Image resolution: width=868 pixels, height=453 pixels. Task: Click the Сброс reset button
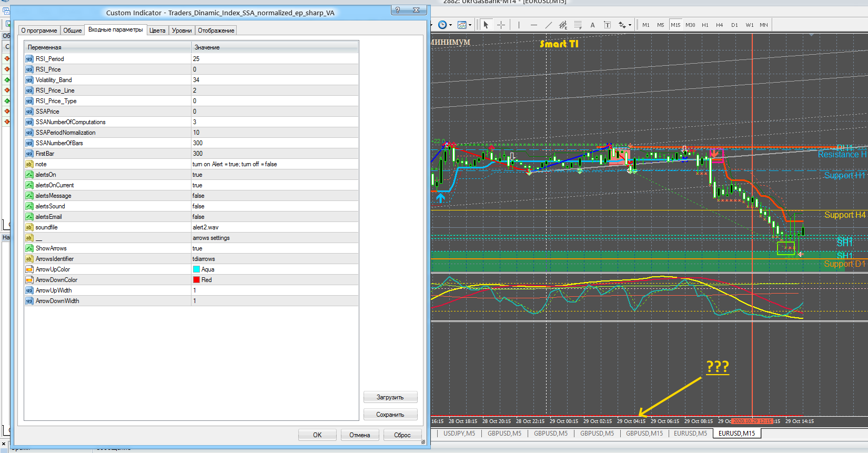(x=402, y=435)
